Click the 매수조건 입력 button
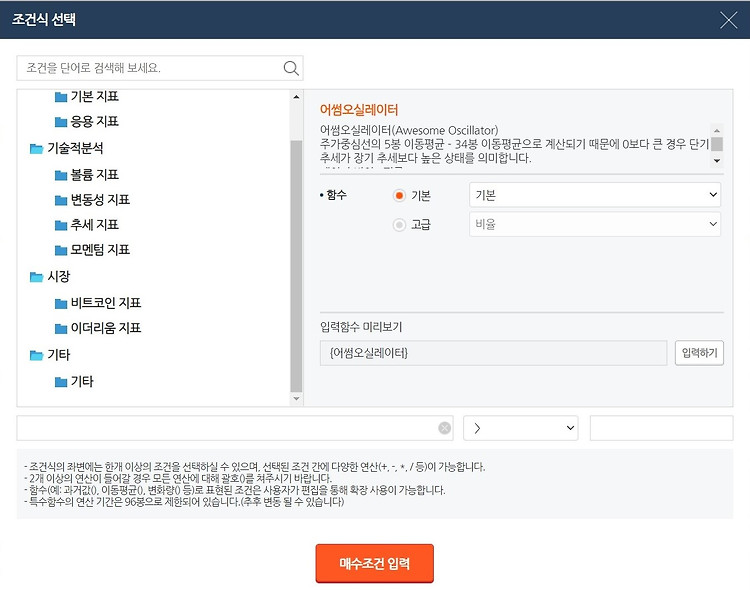This screenshot has width=750, height=590. pos(375,563)
